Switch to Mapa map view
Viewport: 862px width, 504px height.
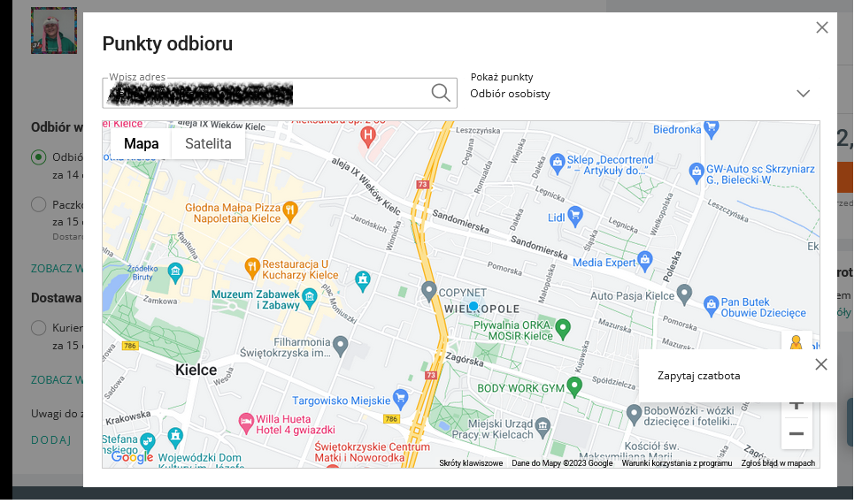tap(142, 144)
